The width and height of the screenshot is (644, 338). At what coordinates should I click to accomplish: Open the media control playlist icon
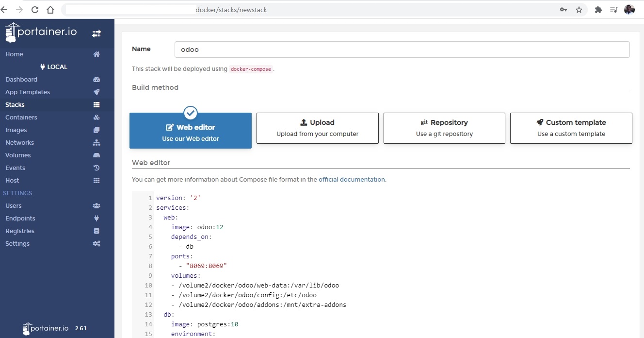614,10
